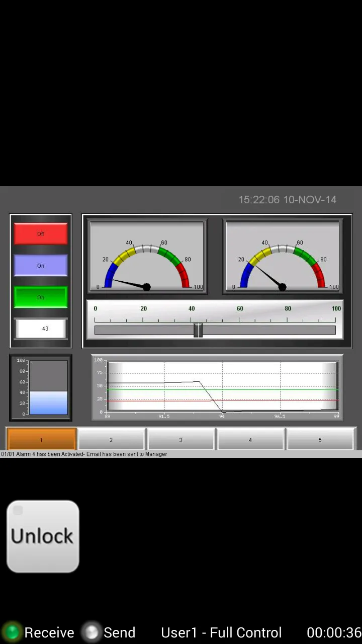
Task: Toggle the blue On button
Action: (x=41, y=266)
